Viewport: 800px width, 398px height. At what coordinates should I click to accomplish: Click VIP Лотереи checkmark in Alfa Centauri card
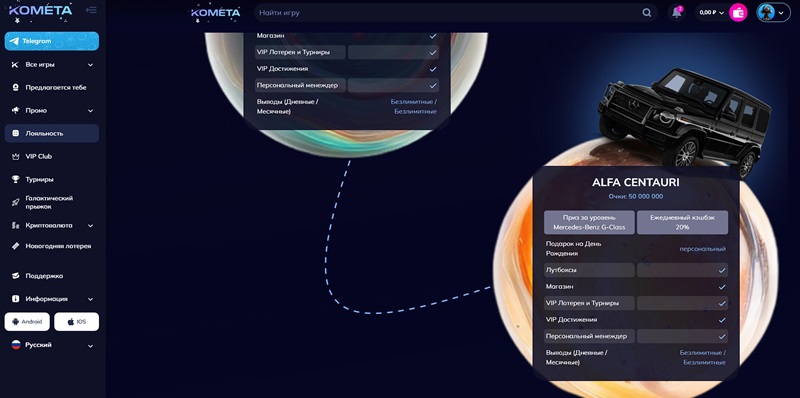click(x=722, y=303)
